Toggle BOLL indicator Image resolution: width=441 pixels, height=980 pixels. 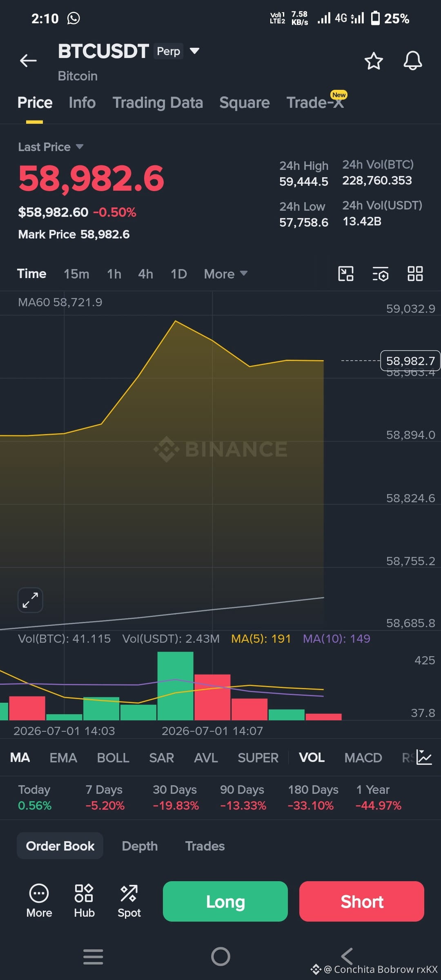click(x=113, y=758)
